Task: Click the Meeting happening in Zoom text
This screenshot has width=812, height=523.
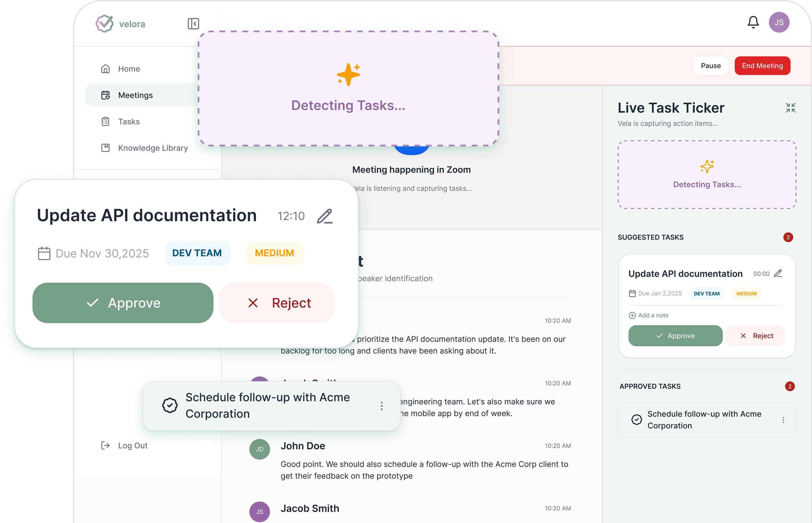Action: 411,170
